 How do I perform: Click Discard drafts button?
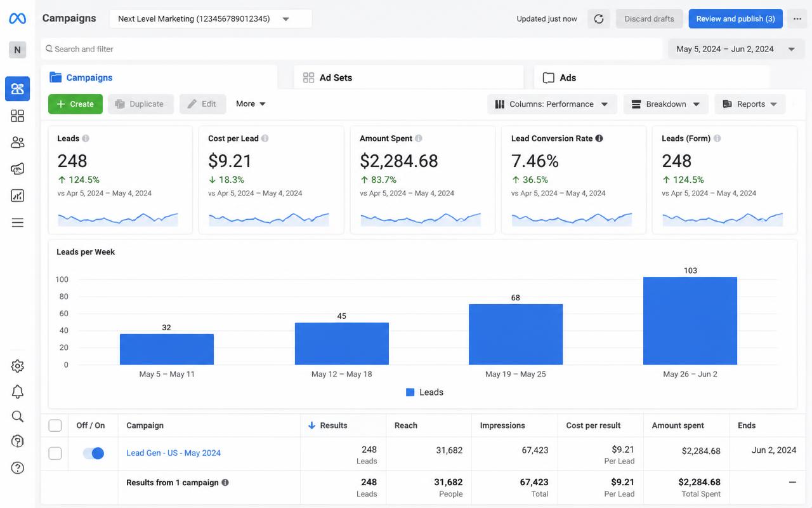649,18
